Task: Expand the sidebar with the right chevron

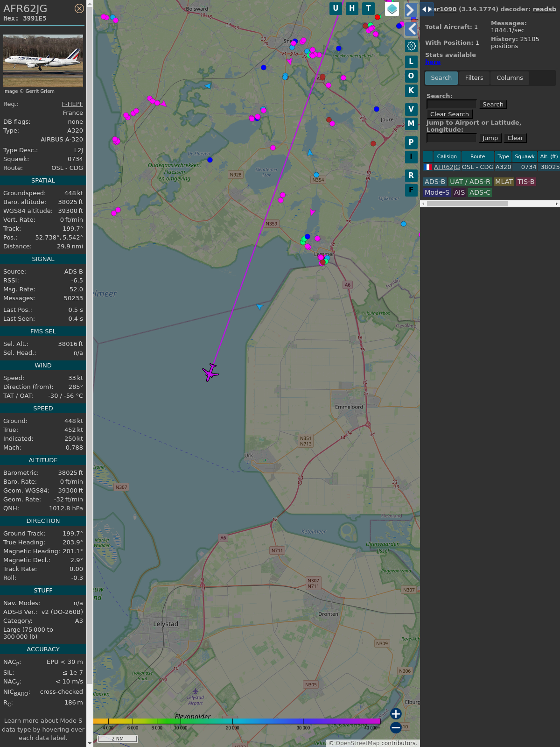Action: [x=411, y=10]
